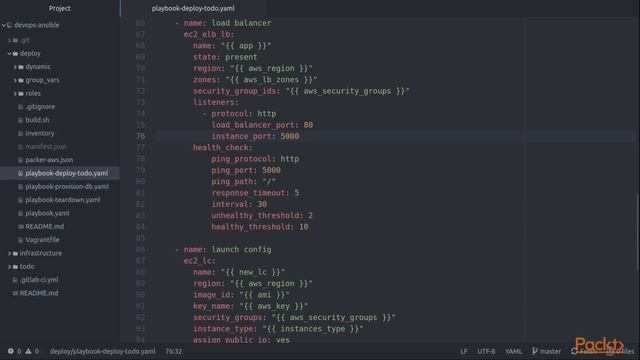Switch to the Project panel tab

pos(60,8)
